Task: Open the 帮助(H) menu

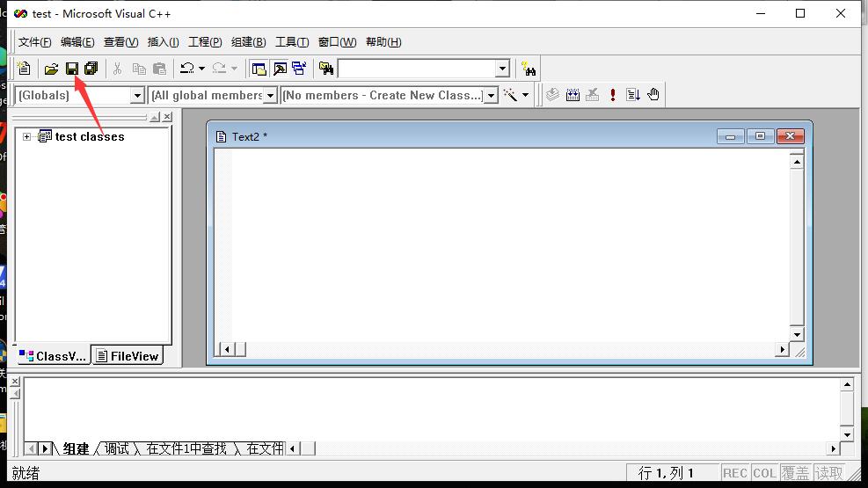Action: [383, 42]
